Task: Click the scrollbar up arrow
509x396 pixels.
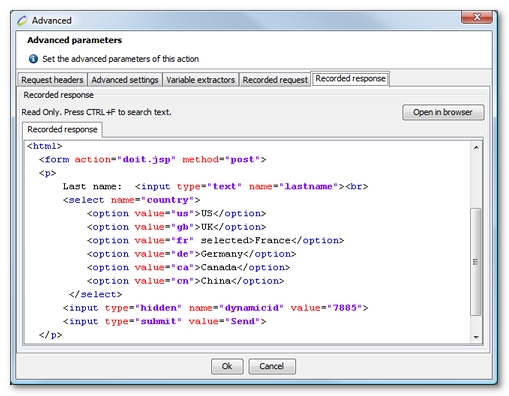Action: 476,147
